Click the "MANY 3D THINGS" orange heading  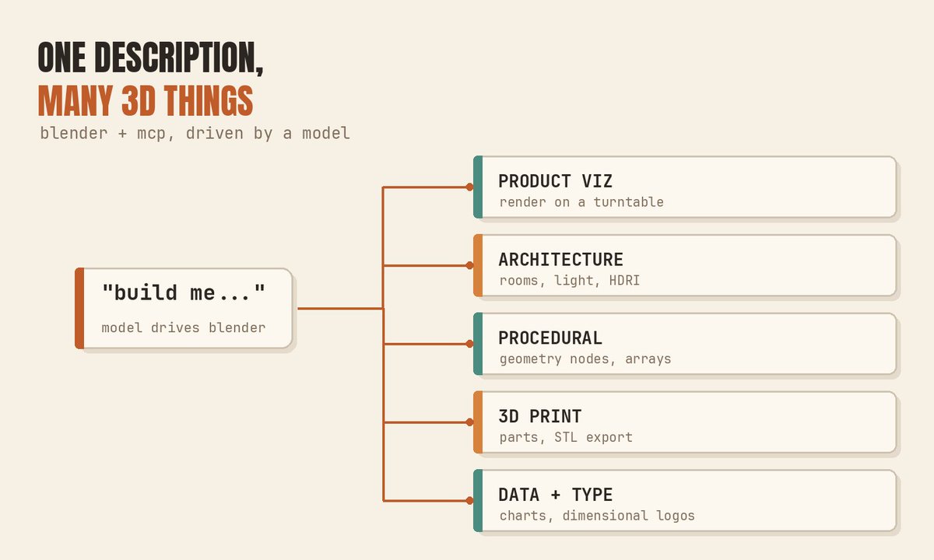coord(146,101)
